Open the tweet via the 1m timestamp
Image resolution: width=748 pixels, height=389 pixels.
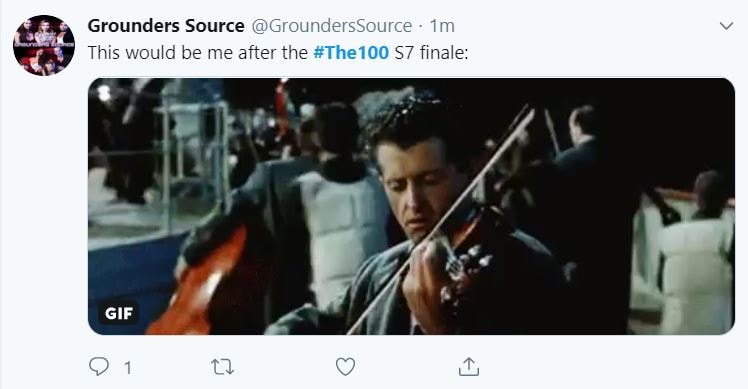(x=442, y=26)
